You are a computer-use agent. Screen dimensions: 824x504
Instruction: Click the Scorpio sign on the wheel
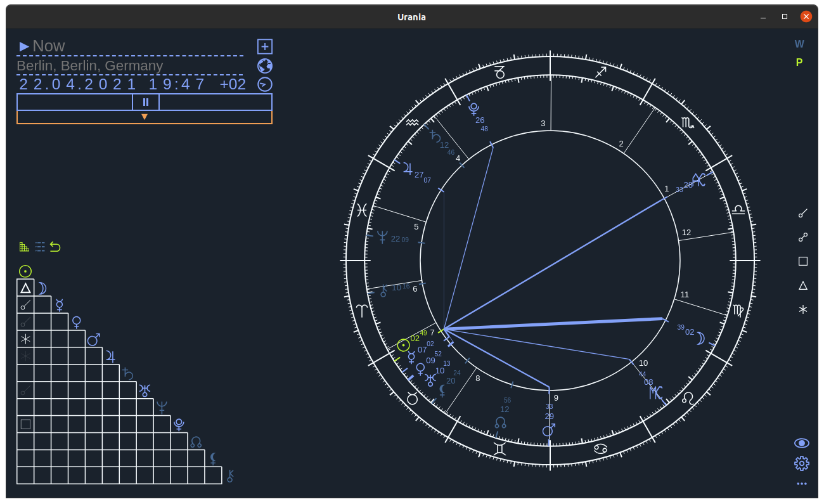click(688, 123)
